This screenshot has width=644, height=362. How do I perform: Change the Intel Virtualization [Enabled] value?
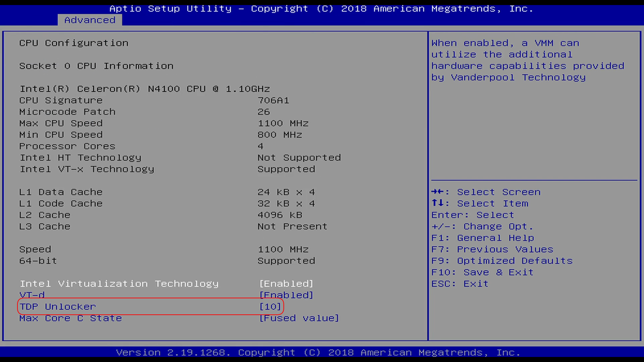tap(286, 284)
